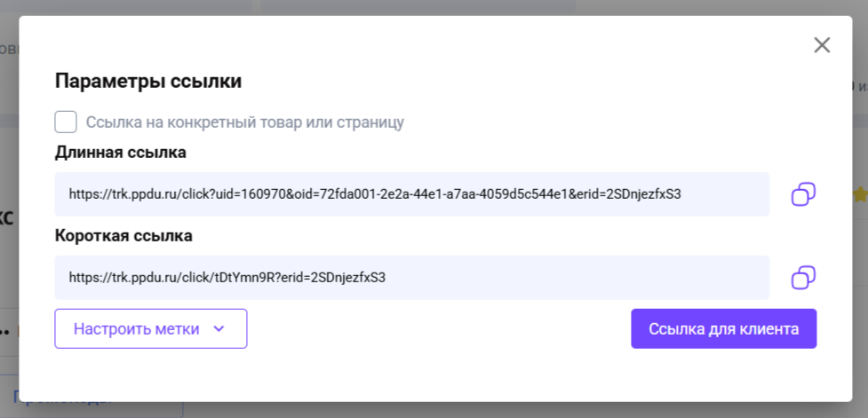Click the yellow star behind the dialog

(859, 194)
